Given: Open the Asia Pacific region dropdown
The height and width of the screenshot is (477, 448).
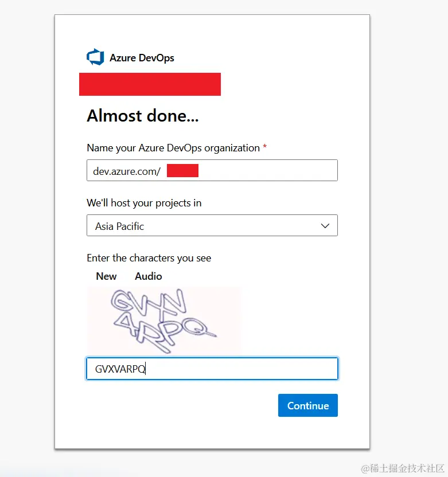Looking at the screenshot, I should tap(212, 225).
